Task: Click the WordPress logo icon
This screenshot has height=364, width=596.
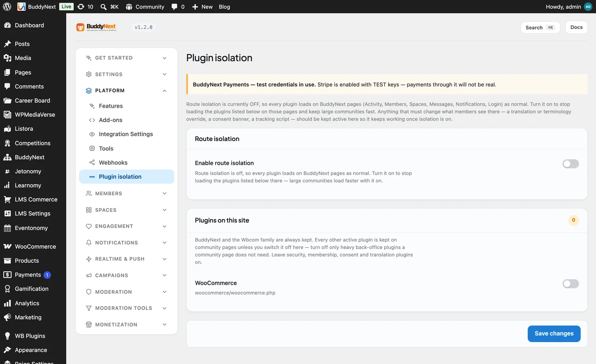Action: [x=7, y=7]
